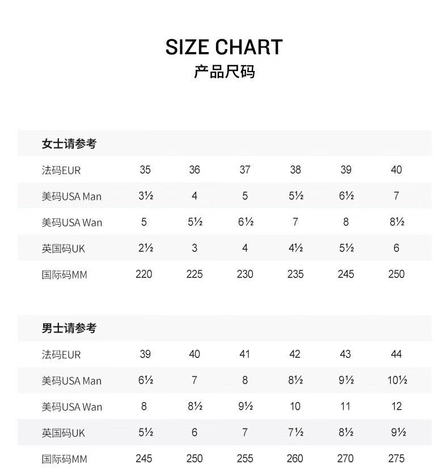The image size is (448, 476).
Task: Select EUR size 42 cell
Action: point(295,354)
